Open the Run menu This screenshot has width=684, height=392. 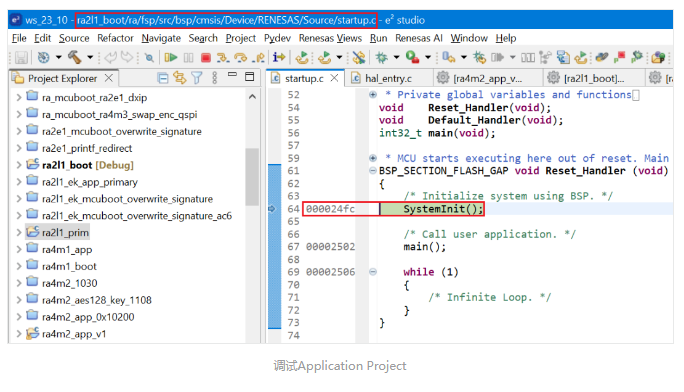click(x=378, y=38)
